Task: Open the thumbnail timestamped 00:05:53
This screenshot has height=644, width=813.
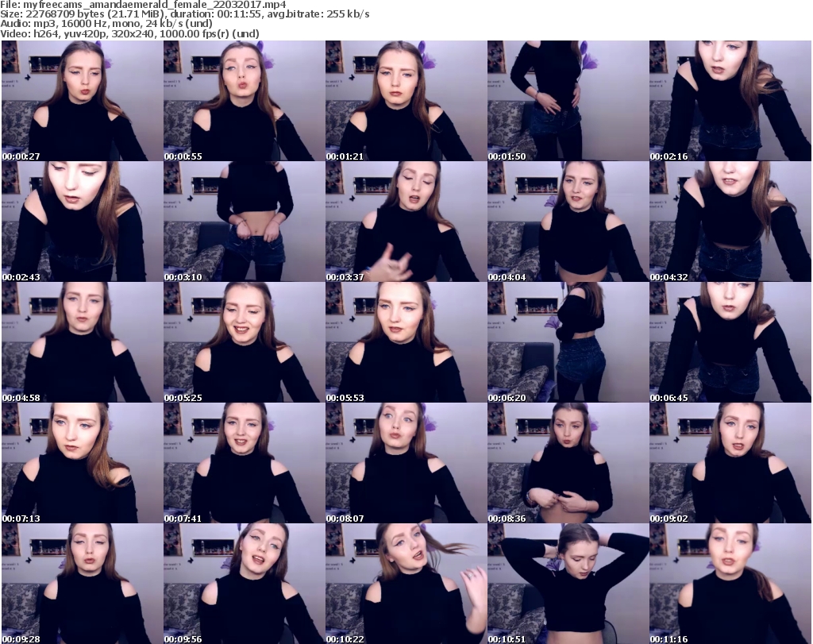Action: pyautogui.click(x=406, y=342)
